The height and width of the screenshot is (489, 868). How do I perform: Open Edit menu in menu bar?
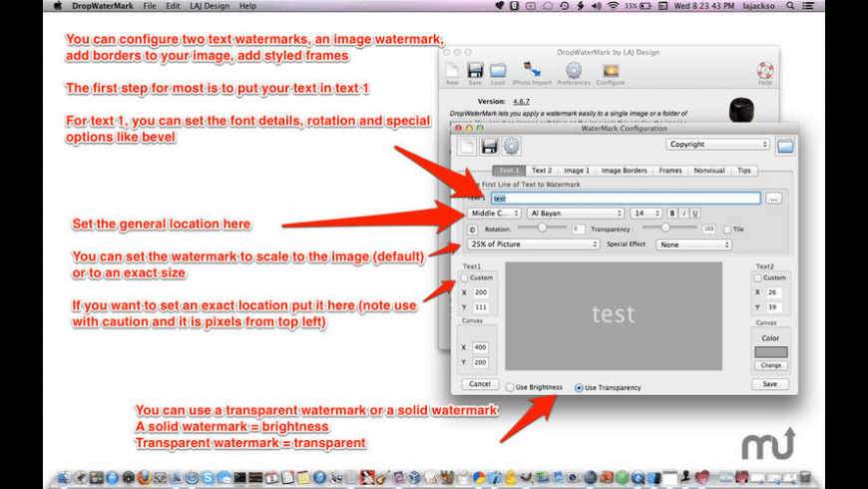(x=173, y=6)
